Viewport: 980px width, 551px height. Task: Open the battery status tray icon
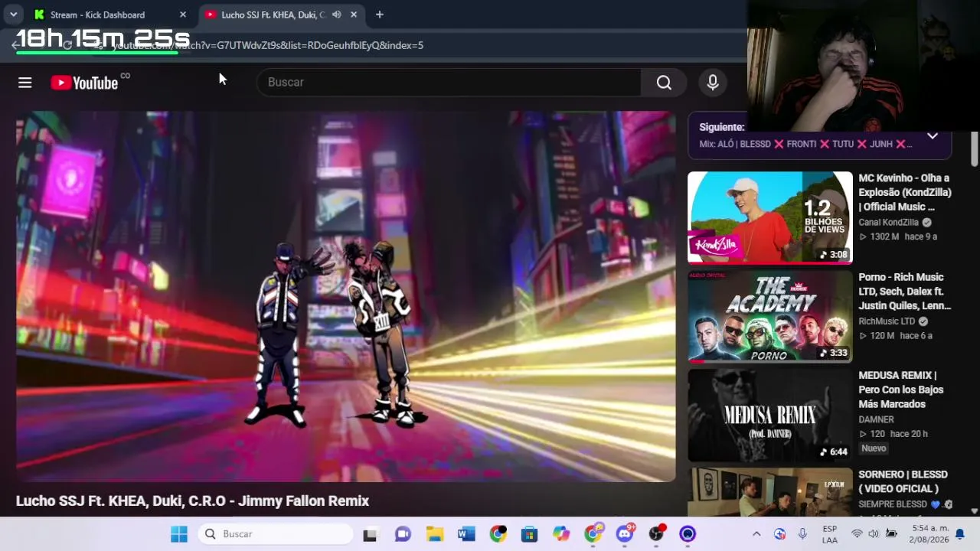point(891,534)
